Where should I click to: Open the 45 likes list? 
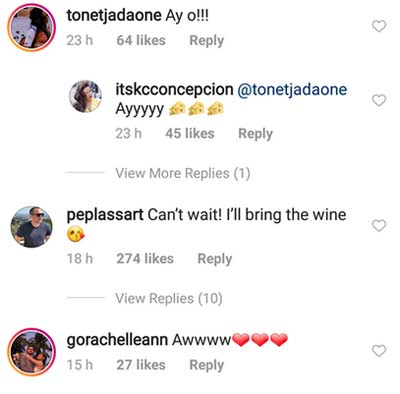point(190,133)
